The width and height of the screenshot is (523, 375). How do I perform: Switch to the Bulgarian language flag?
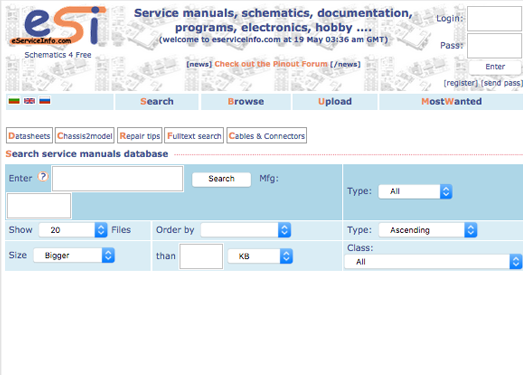point(14,101)
